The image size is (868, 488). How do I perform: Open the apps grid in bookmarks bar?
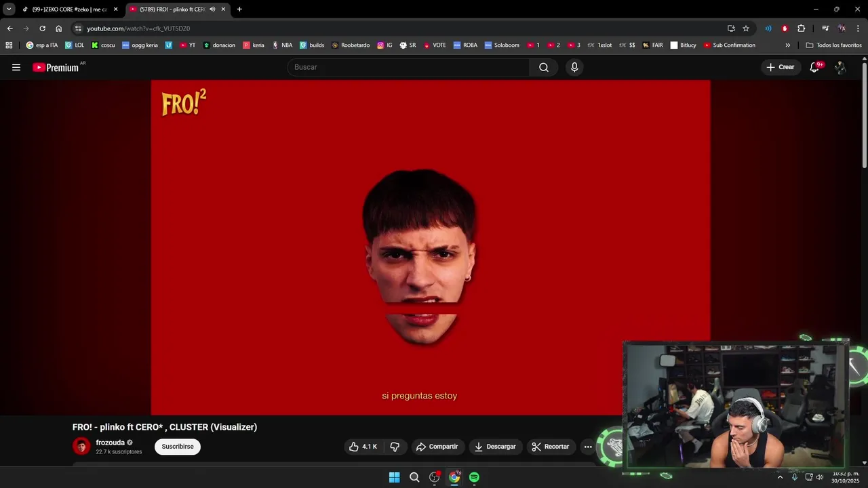click(x=9, y=45)
